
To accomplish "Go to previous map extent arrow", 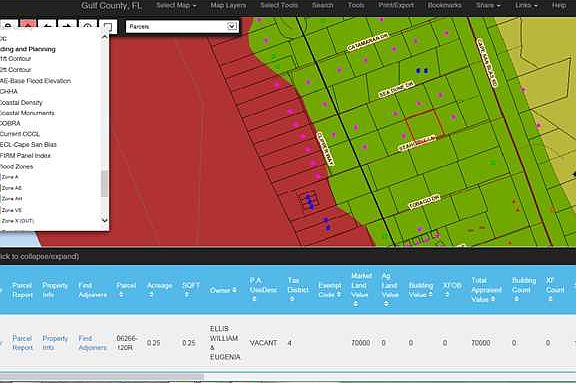I will pyautogui.click(x=47, y=26).
